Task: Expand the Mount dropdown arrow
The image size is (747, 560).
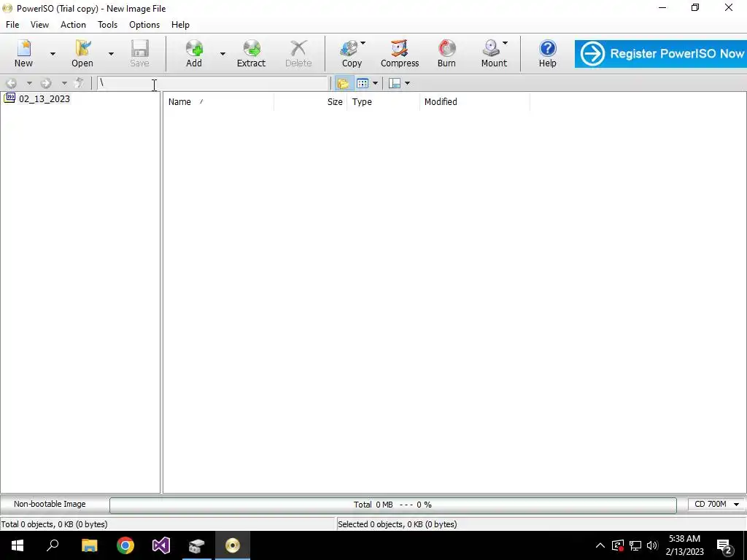Action: tap(505, 43)
